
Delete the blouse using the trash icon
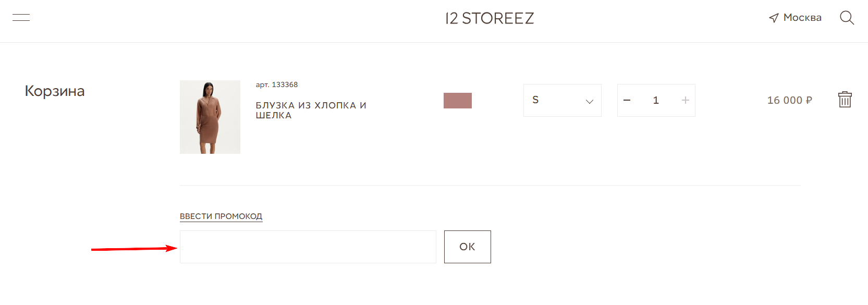coord(846,99)
